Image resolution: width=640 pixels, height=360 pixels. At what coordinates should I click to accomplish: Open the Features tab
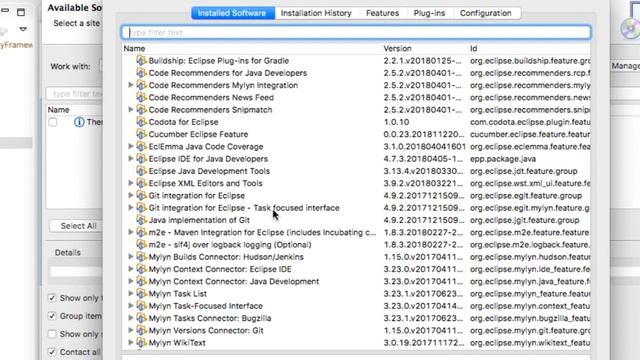click(x=382, y=13)
